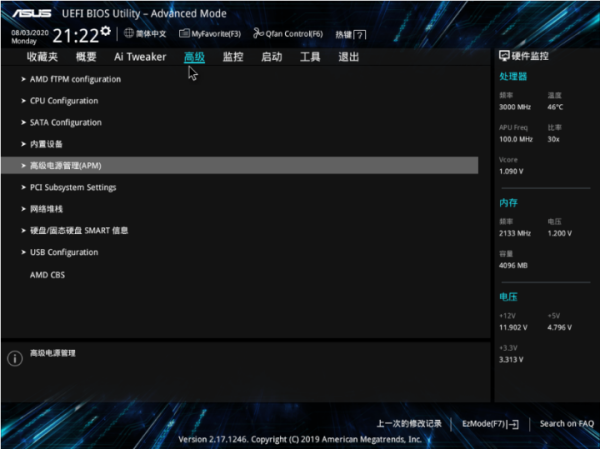
Task: Open the 上一次的修改记录 last modified log
Action: tap(409, 423)
